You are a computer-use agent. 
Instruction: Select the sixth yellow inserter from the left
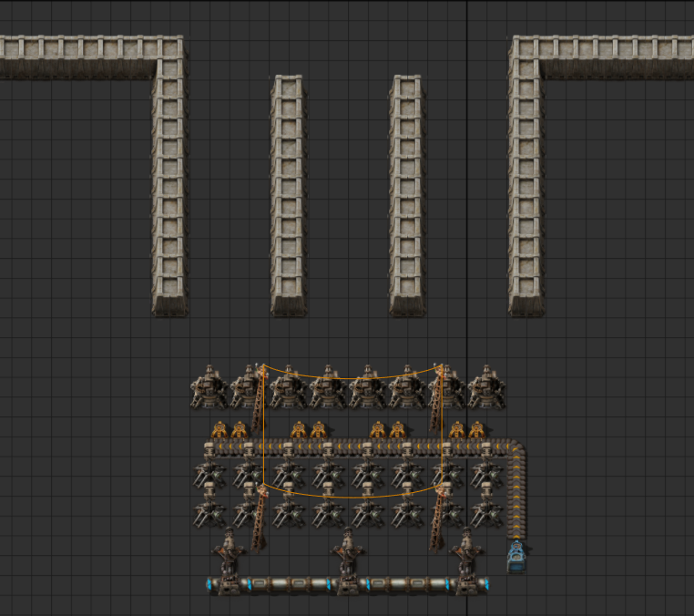click(x=397, y=429)
